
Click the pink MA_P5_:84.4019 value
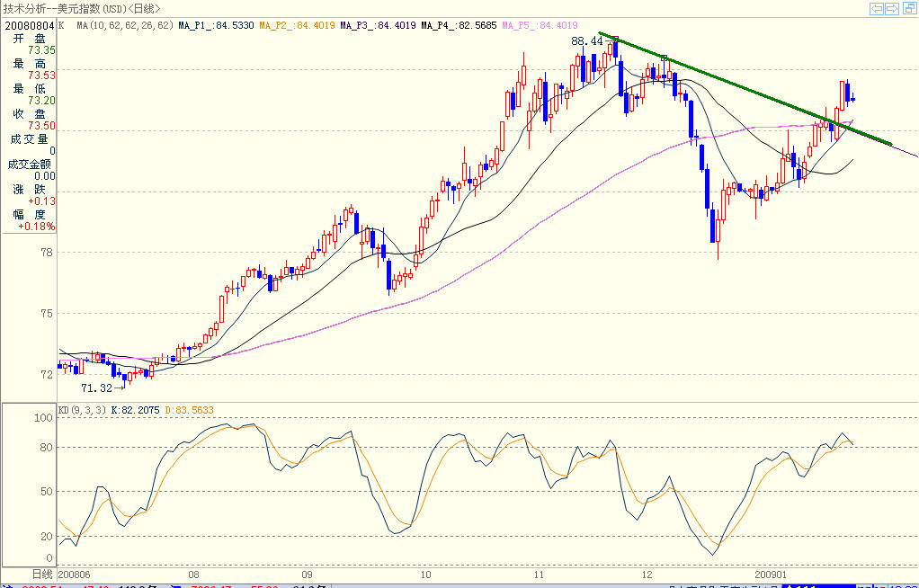[x=540, y=25]
